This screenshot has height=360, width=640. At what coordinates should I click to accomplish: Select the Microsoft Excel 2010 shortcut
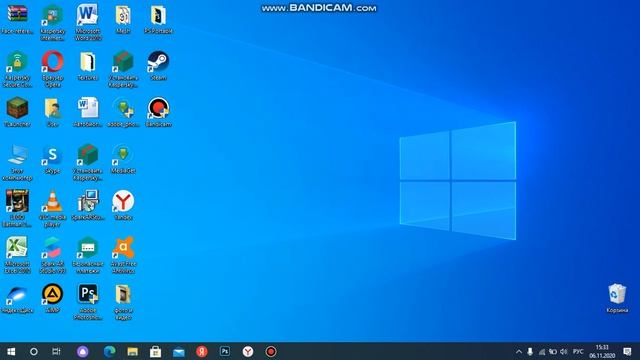[17, 256]
